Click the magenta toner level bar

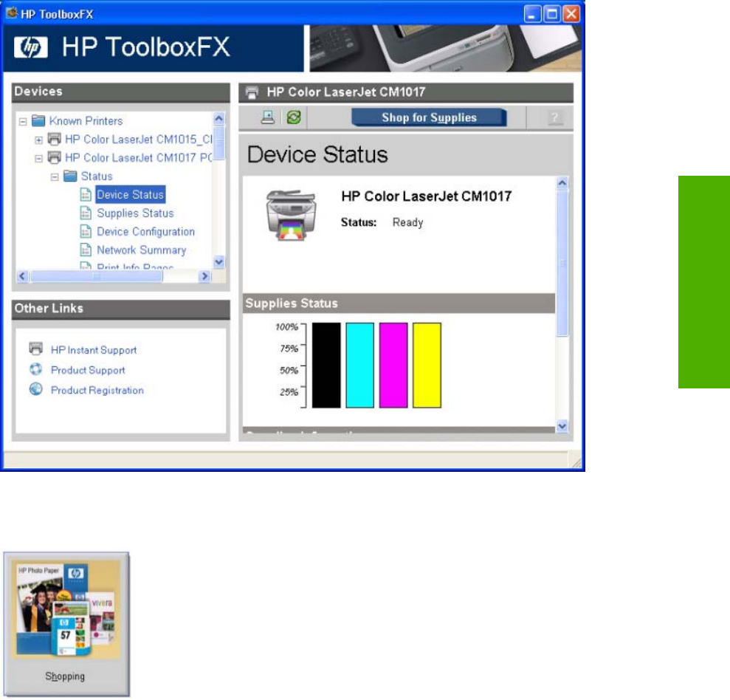(393, 366)
